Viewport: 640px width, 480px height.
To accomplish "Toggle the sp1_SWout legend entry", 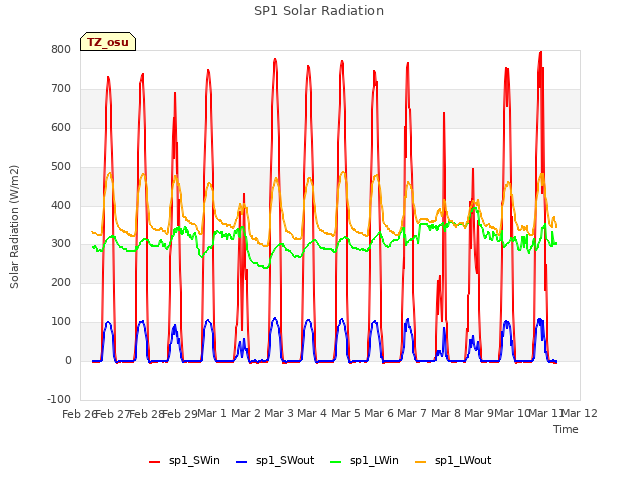I will pos(275,461).
